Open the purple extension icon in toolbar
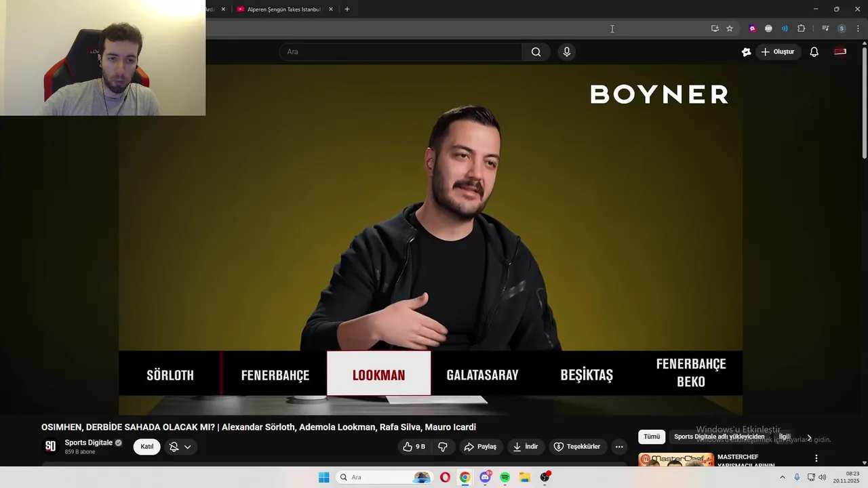 [x=752, y=28]
